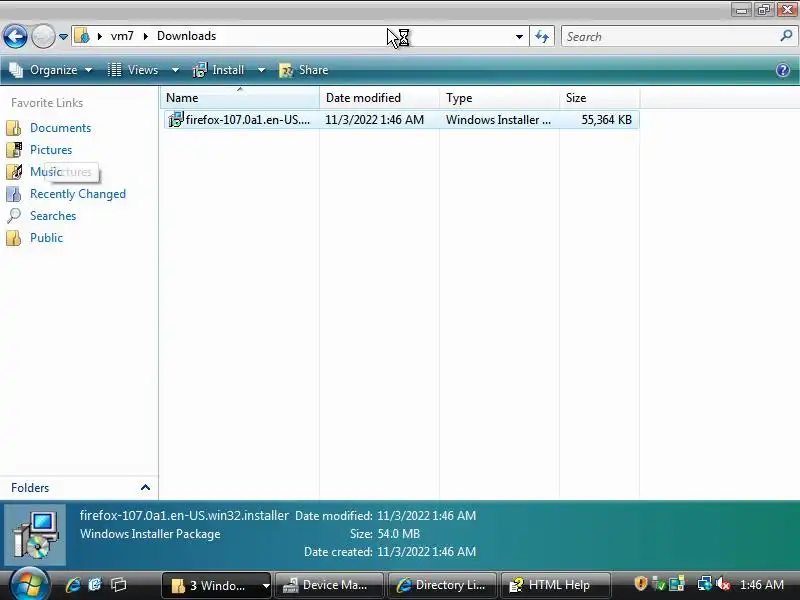Click the 1:46 AM taskbar clock
Viewport: 800px width, 600px height.
762,585
